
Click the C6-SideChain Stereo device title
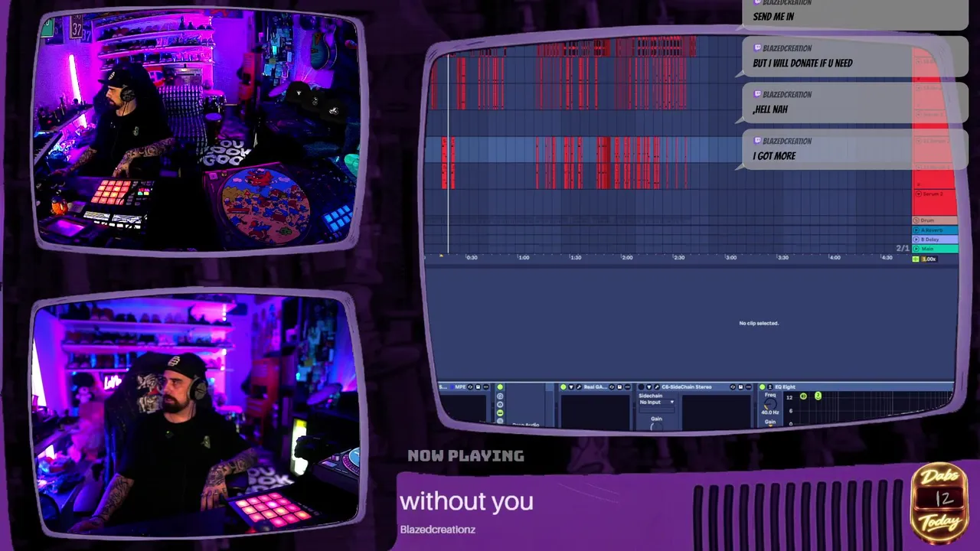pyautogui.click(x=687, y=387)
